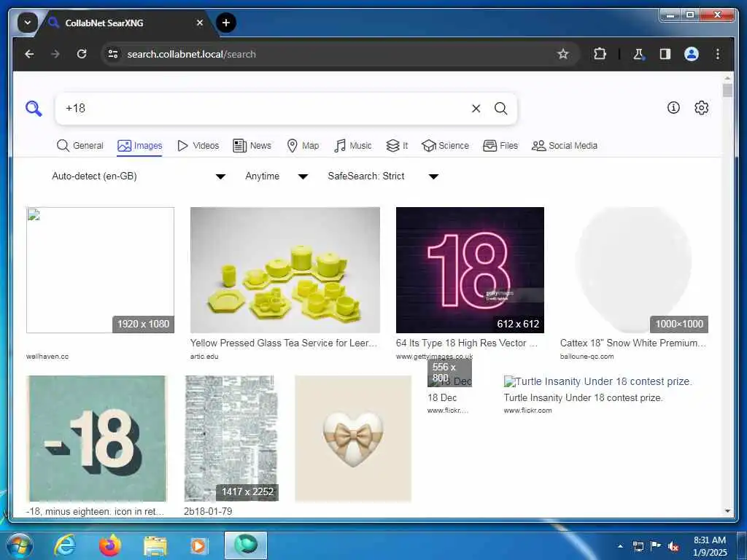This screenshot has width=747, height=560.
Task: Open the SafeSearch Strict dropdown
Action: (x=382, y=176)
